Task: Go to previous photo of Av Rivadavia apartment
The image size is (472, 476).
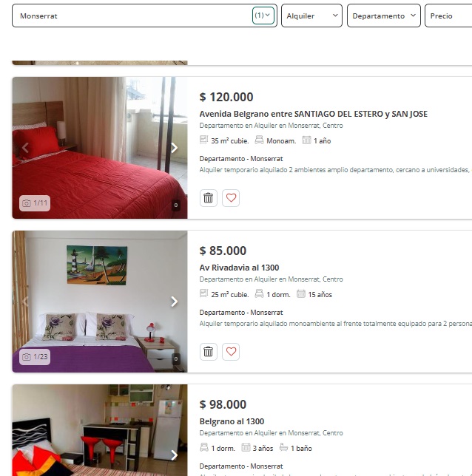Action: (x=25, y=302)
